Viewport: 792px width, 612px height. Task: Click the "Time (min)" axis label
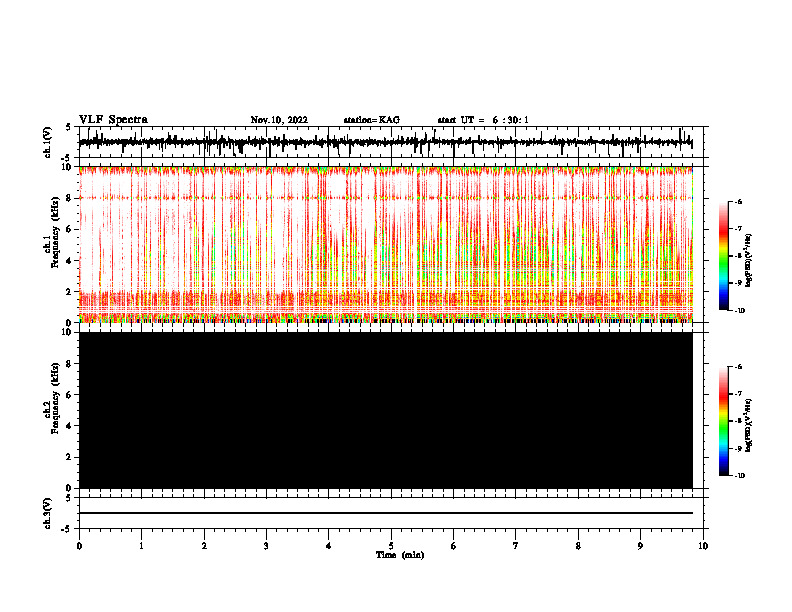pos(400,555)
